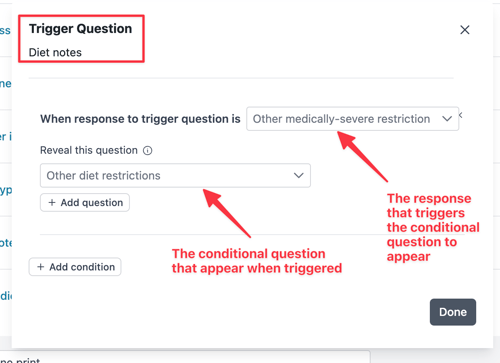The width and height of the screenshot is (500, 363).
Task: Expand chevron of Other diet restrictions dropdown
Action: [298, 175]
